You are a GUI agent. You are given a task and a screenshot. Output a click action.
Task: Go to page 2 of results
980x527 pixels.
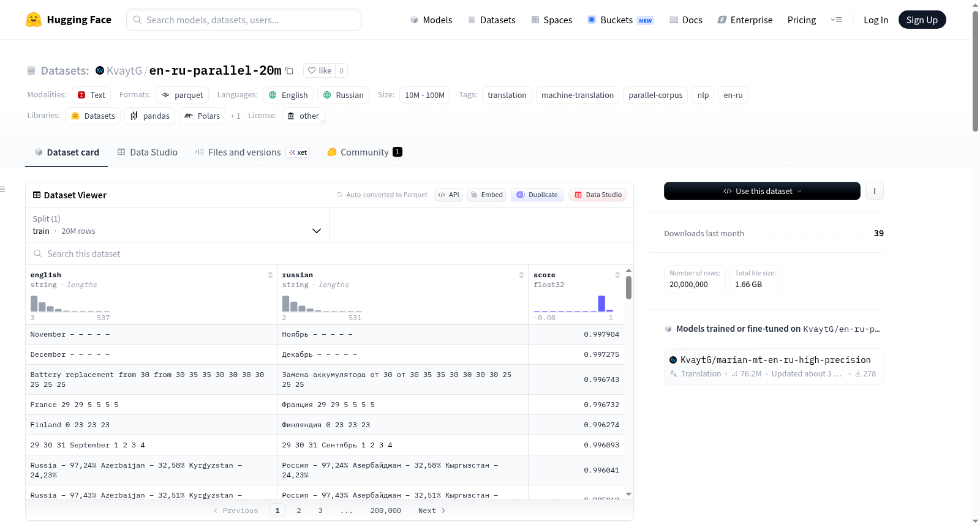click(x=299, y=510)
